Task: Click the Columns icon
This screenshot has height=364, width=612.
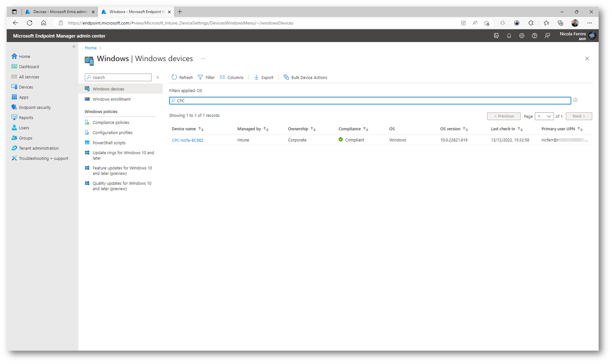Action: click(222, 77)
